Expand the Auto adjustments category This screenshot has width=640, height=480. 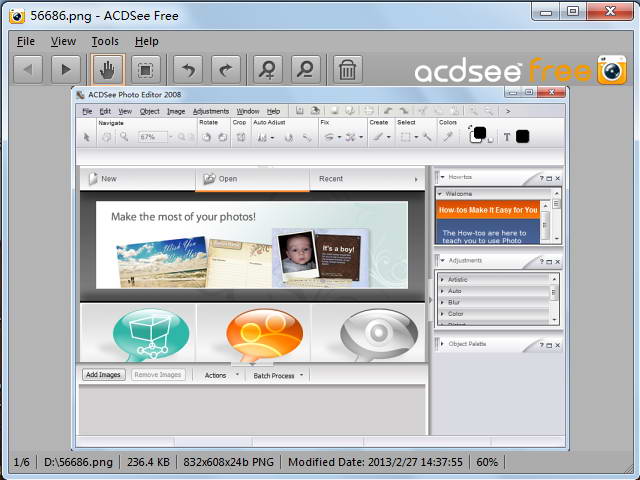pos(442,291)
